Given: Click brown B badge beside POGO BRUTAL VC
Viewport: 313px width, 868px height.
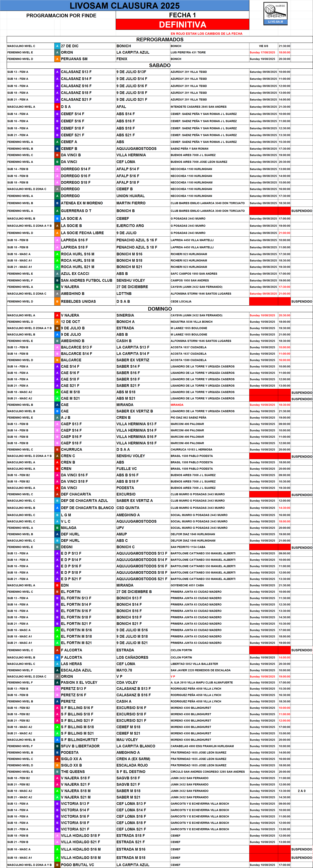Looking at the screenshot, I should pos(57,865).
